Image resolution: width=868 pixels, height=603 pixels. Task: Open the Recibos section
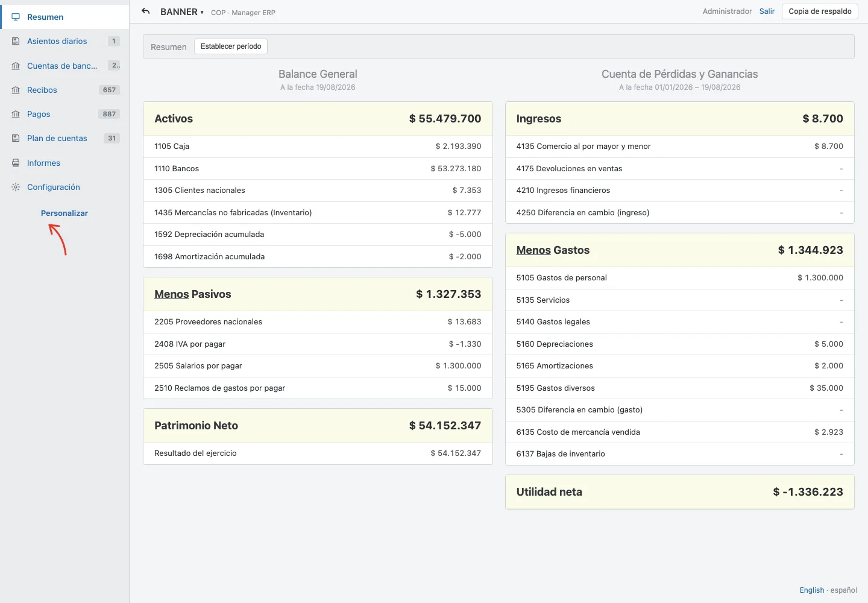pyautogui.click(x=64, y=90)
